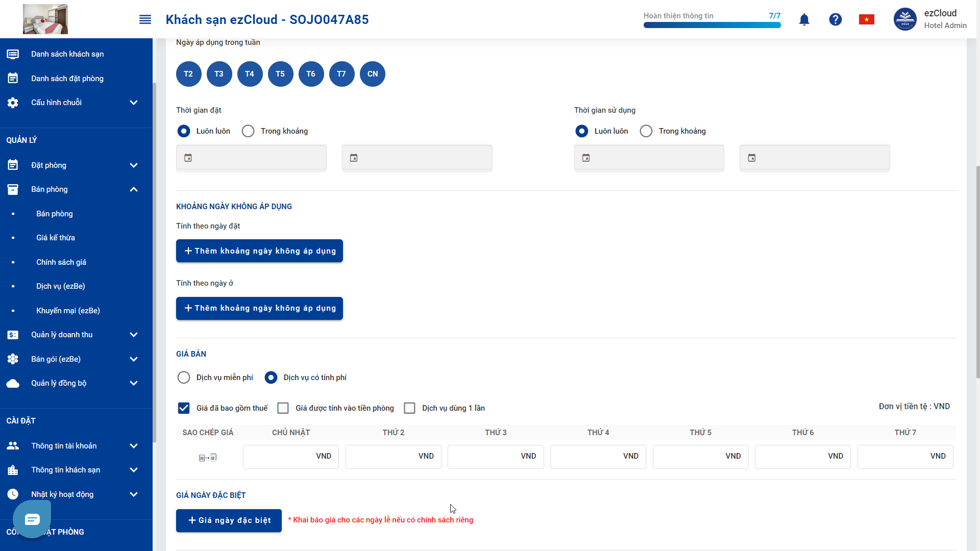Click the CHỦ NHẬT price input field
Image resolution: width=980 pixels, height=551 pixels.
291,457
